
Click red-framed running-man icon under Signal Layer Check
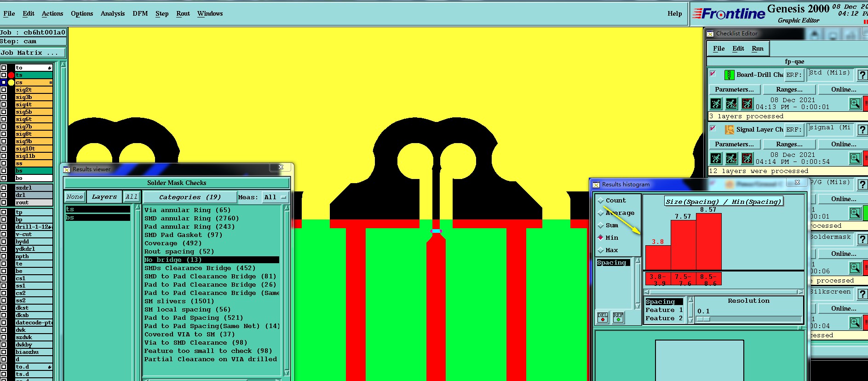coord(747,158)
